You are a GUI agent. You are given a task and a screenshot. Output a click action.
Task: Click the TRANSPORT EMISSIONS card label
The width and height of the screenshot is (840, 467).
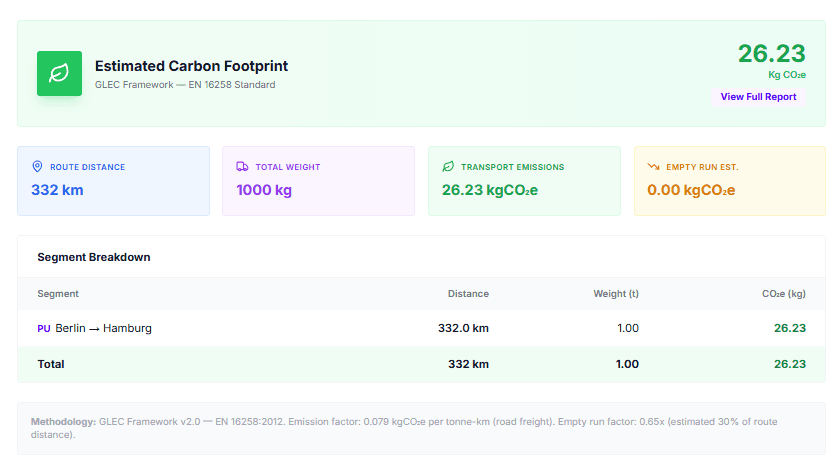click(x=512, y=167)
